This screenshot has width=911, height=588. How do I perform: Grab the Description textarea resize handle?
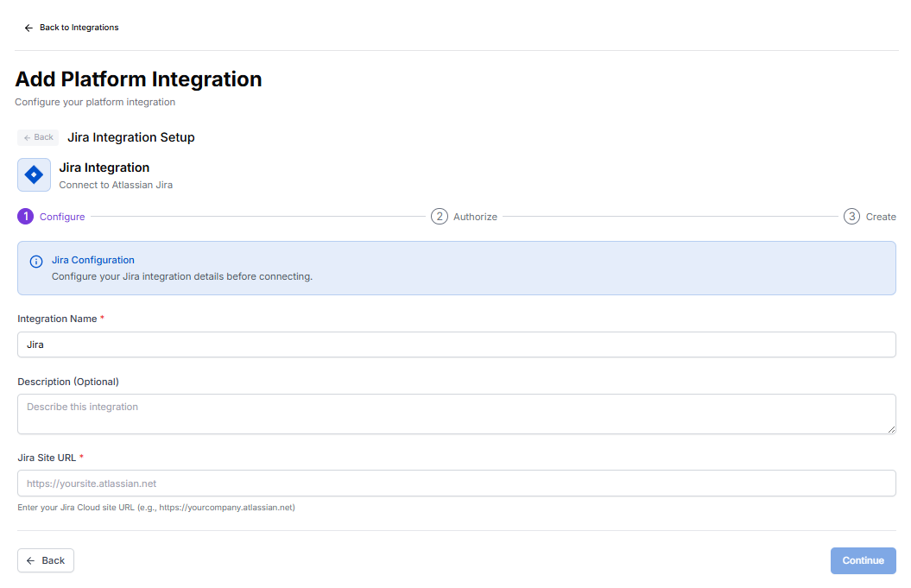pos(891,429)
